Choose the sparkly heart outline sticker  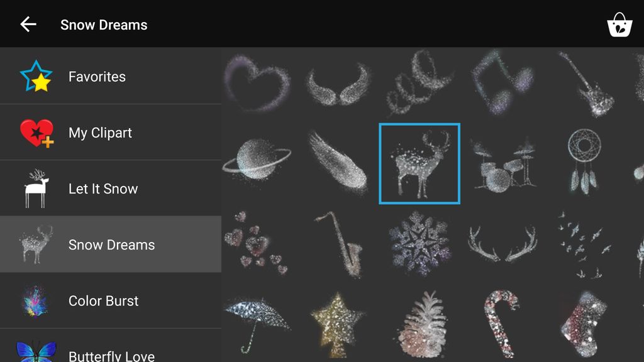coord(257,84)
